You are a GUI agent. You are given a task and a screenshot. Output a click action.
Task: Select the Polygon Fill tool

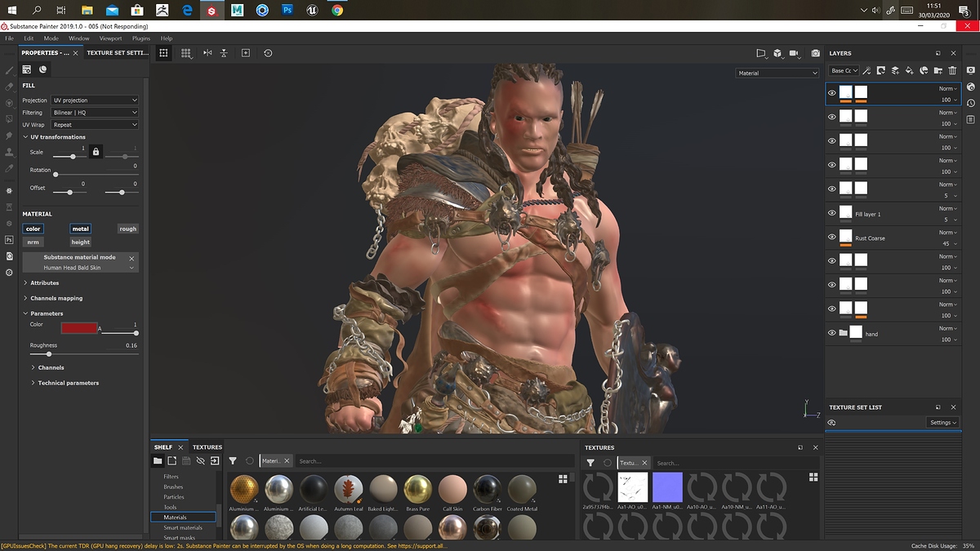tap(9, 120)
